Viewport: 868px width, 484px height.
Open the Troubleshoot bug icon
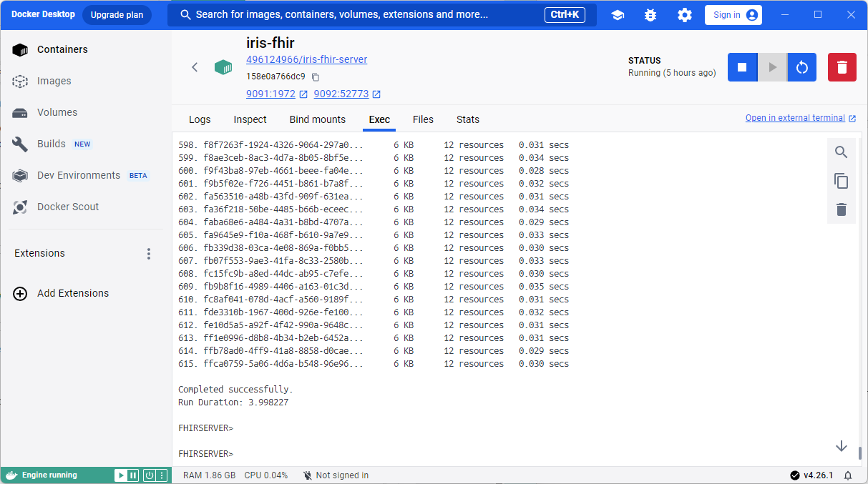coord(650,15)
